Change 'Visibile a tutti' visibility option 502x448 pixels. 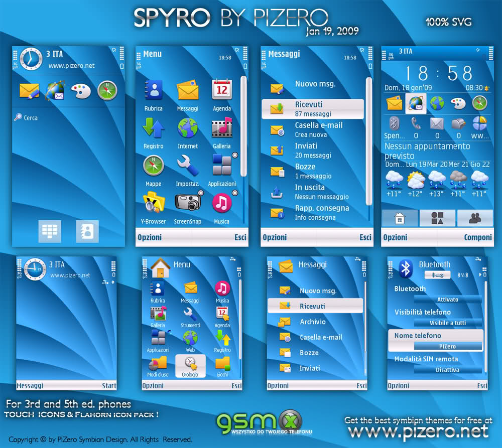click(x=447, y=323)
